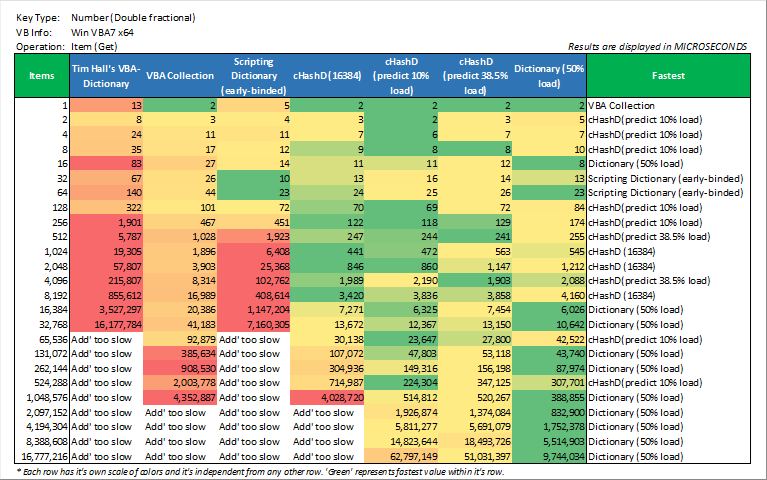Image resolution: width=767 pixels, height=480 pixels.
Task: Select Dictionary (50% load) column header
Action: 549,75
